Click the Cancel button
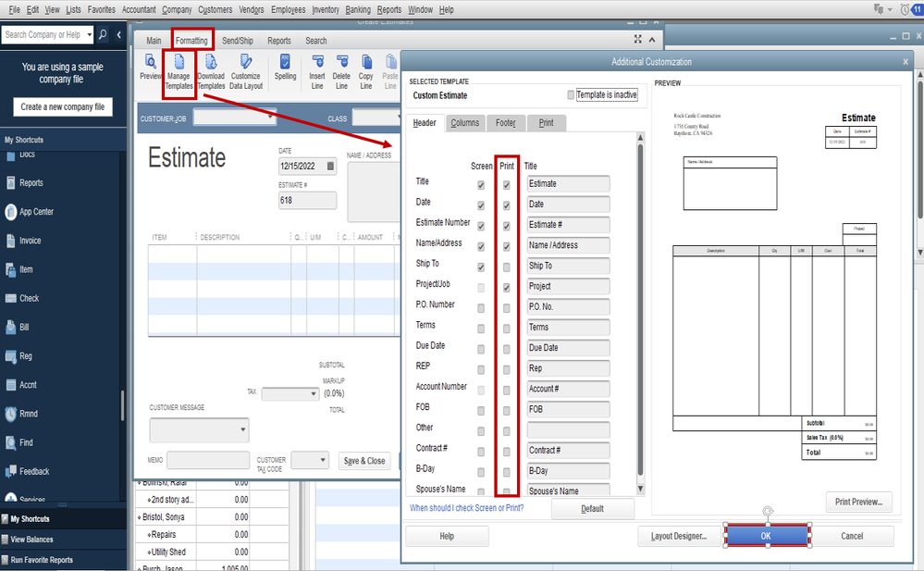 tap(852, 536)
